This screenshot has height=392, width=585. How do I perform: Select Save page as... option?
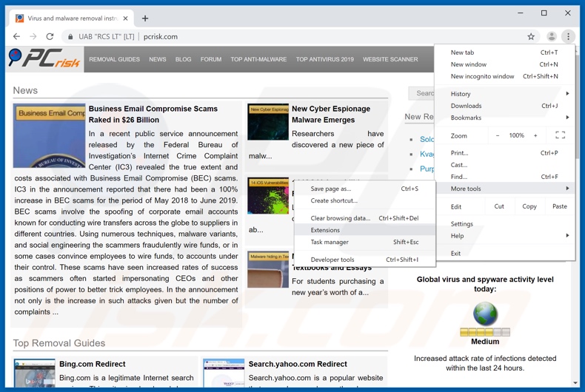point(364,189)
